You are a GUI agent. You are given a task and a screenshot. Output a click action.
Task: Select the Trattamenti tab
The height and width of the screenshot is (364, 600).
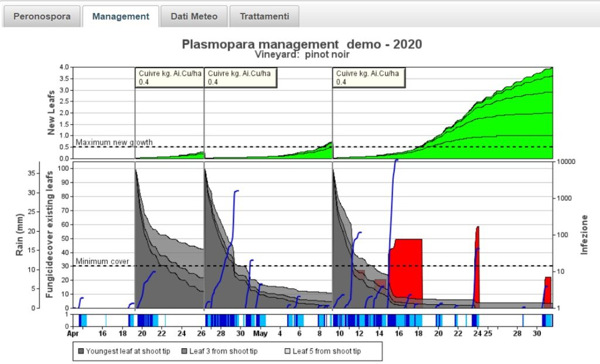click(x=264, y=16)
